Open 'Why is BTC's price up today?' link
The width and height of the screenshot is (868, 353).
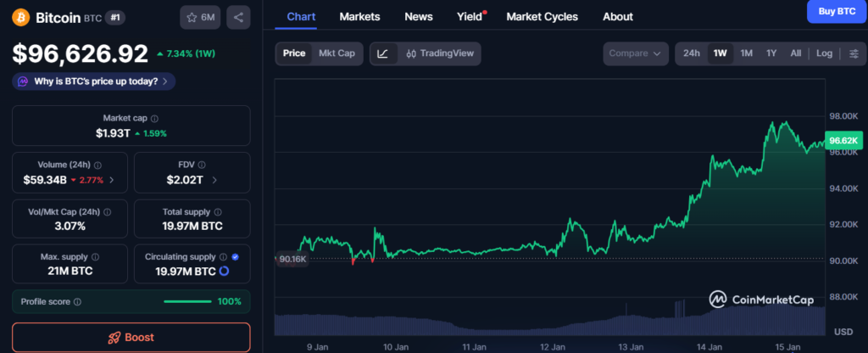click(x=95, y=81)
